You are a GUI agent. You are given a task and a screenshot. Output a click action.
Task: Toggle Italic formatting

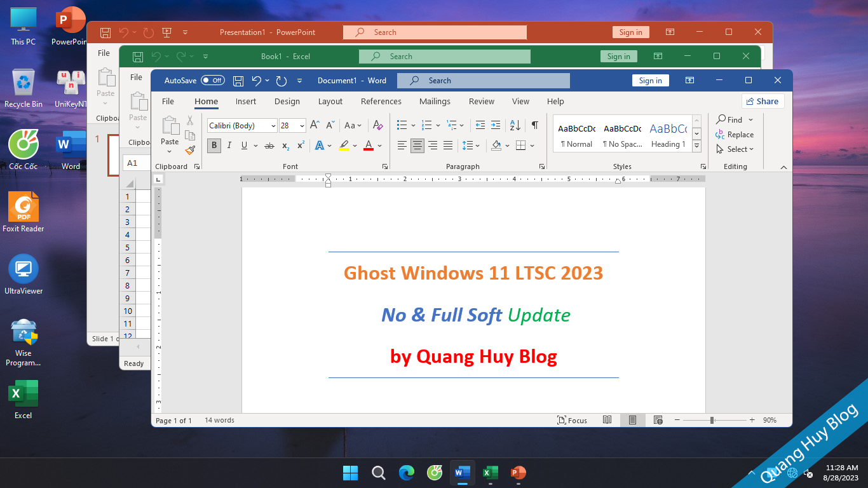tap(229, 146)
